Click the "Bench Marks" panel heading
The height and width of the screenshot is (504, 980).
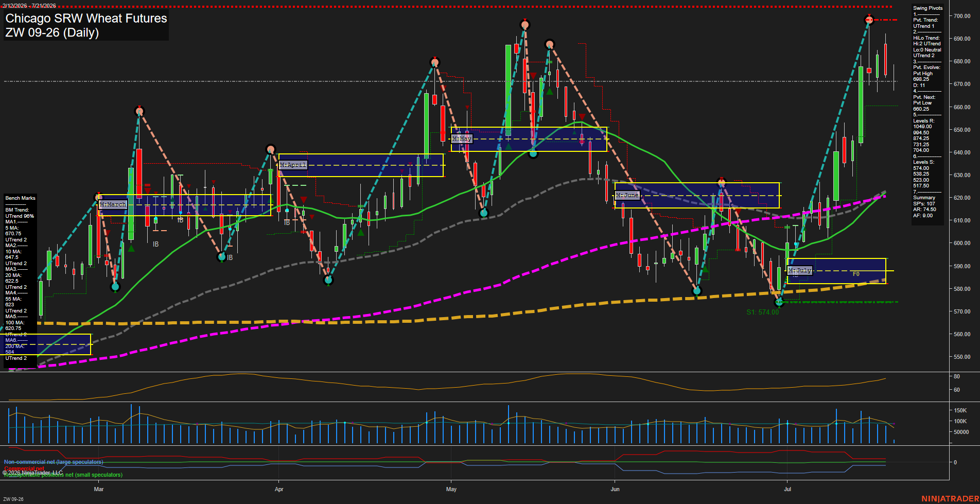point(20,198)
